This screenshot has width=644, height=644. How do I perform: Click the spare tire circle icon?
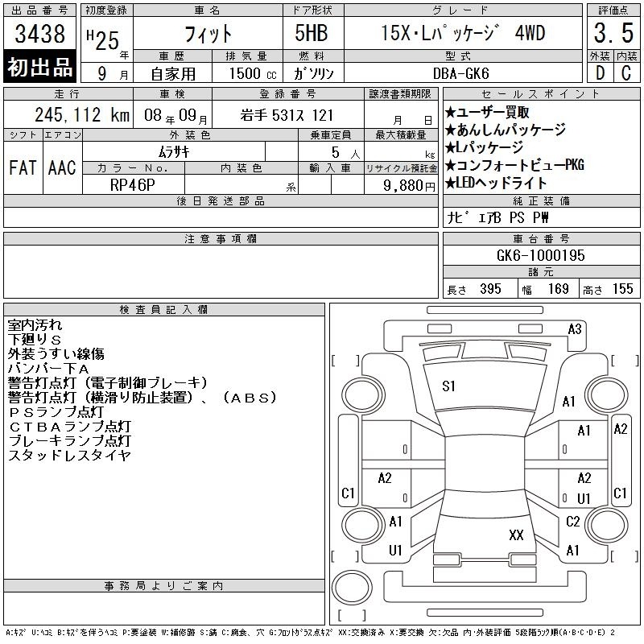click(x=352, y=588)
